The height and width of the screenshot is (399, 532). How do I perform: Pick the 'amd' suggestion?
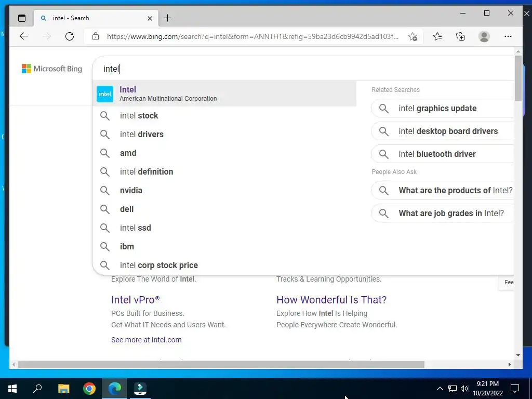click(x=224, y=153)
